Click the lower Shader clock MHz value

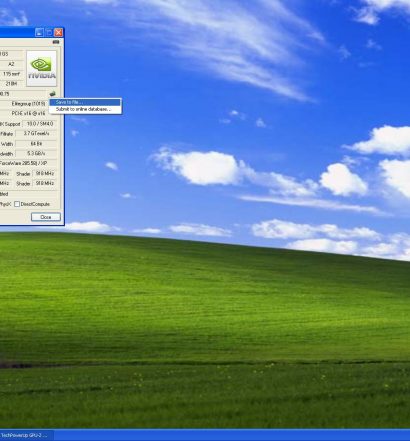tap(45, 183)
